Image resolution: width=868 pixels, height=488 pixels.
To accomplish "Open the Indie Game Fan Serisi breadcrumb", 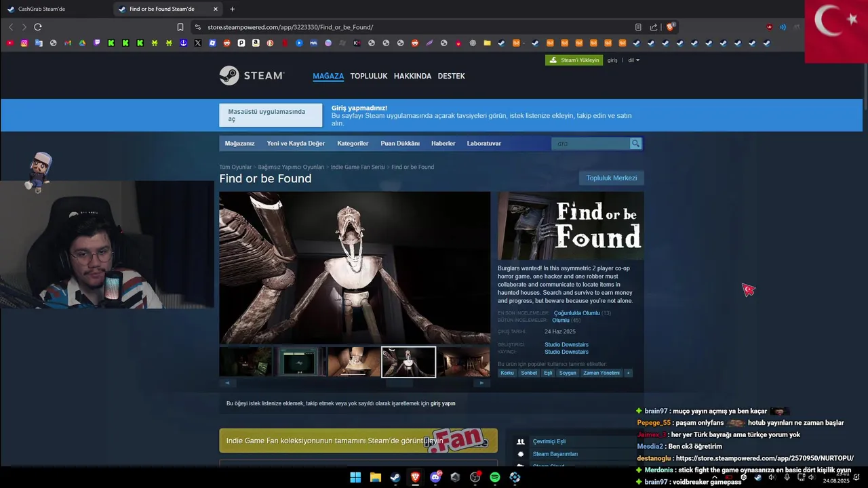I will point(357,167).
